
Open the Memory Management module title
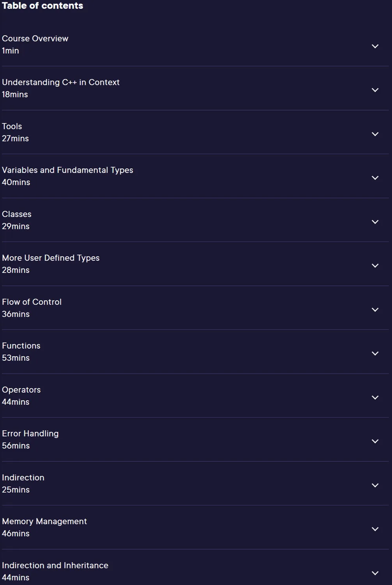point(44,521)
